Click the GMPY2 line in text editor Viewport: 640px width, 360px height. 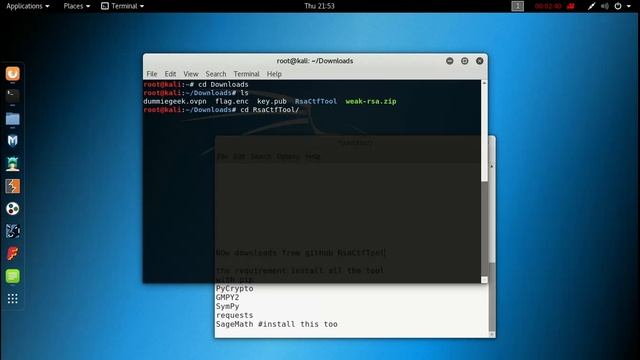(x=227, y=297)
